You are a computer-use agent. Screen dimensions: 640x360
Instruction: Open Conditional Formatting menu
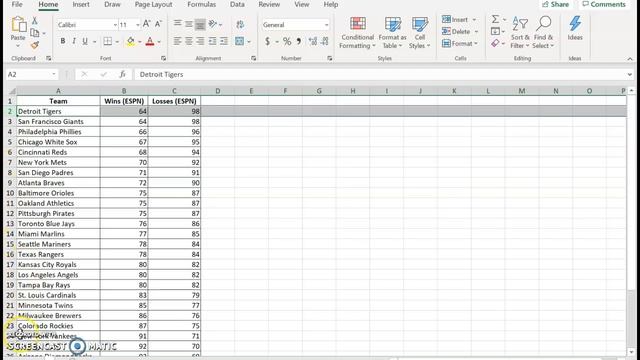point(358,33)
